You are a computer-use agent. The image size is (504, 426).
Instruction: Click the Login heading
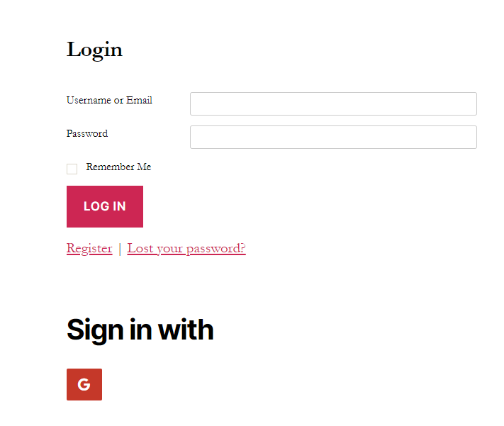(x=94, y=50)
